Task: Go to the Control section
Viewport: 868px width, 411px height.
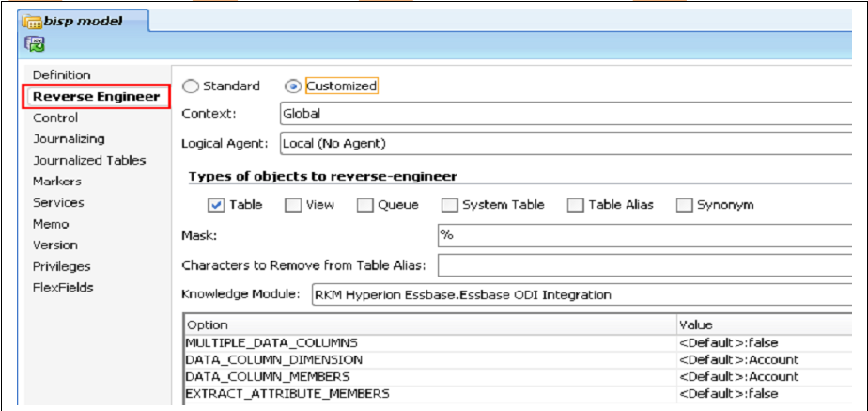Action: click(x=54, y=118)
